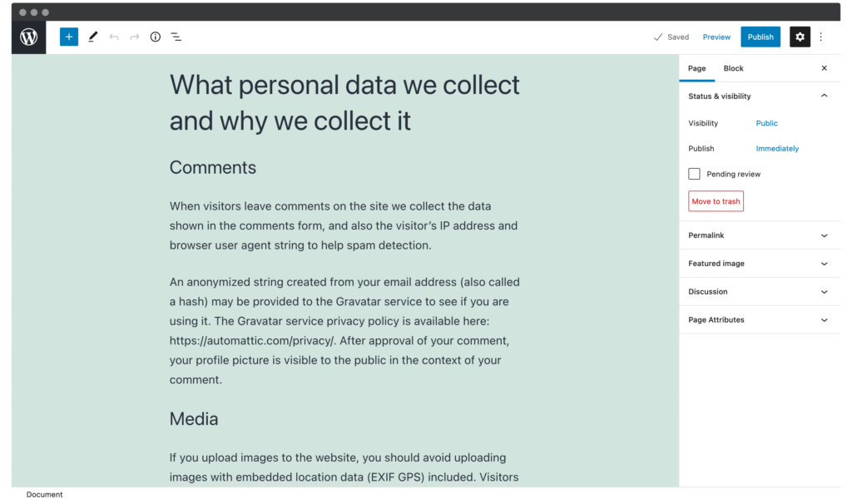Select the Page tab in sidebar

[697, 68]
